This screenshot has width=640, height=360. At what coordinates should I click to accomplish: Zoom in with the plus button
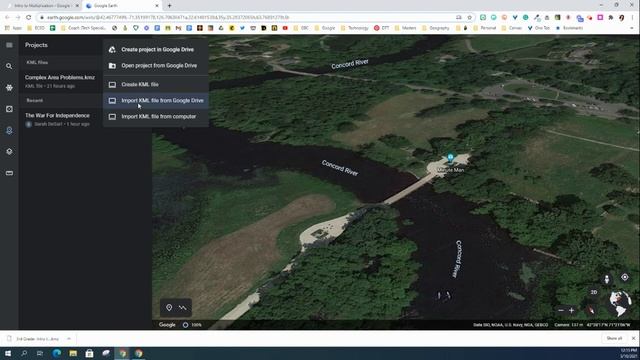coord(571,311)
